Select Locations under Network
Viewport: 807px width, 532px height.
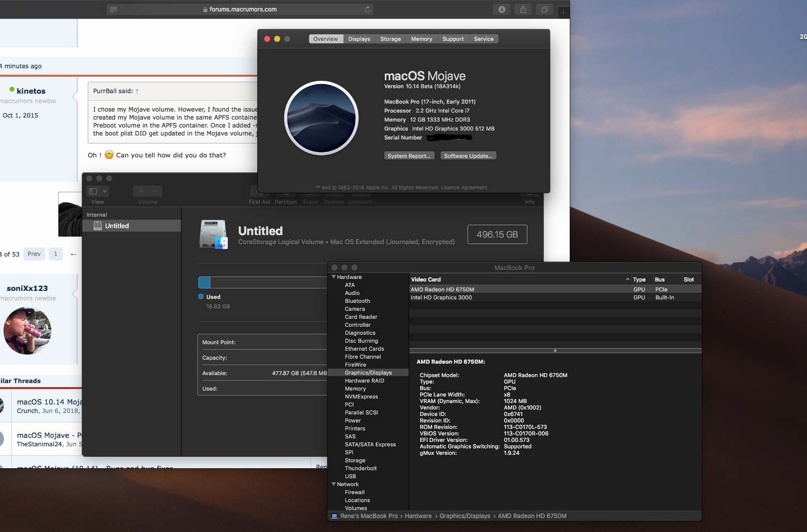tap(357, 500)
